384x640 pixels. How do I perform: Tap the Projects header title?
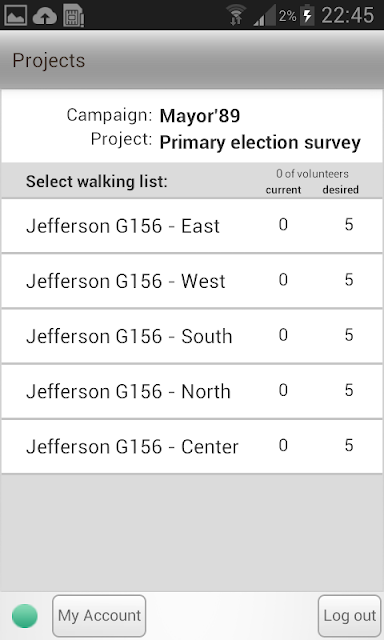49,61
